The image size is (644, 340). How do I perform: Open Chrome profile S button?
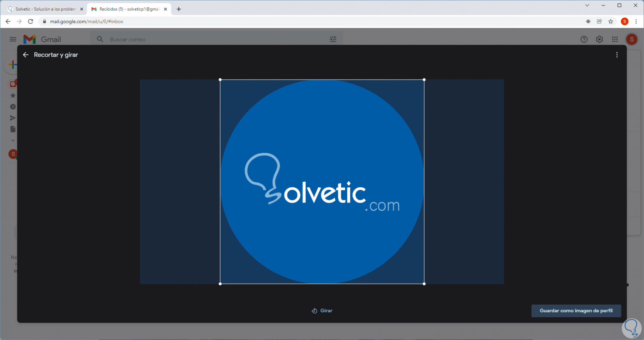(x=625, y=21)
